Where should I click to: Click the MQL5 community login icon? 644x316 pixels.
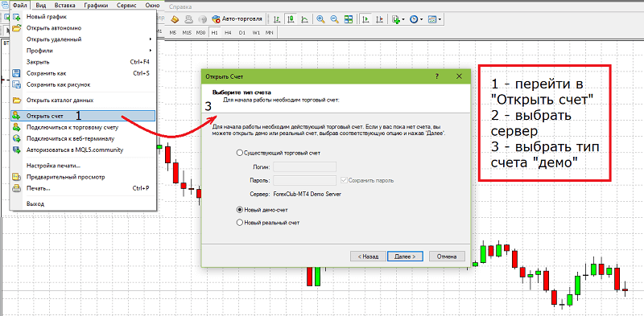point(16,150)
